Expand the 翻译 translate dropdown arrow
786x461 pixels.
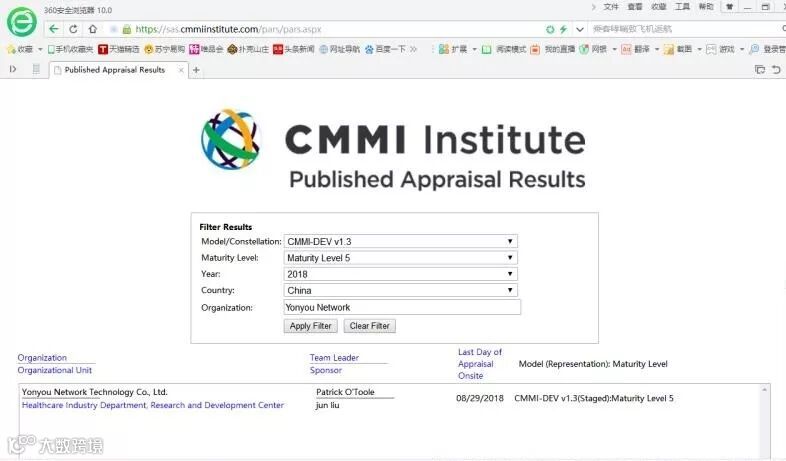657,49
